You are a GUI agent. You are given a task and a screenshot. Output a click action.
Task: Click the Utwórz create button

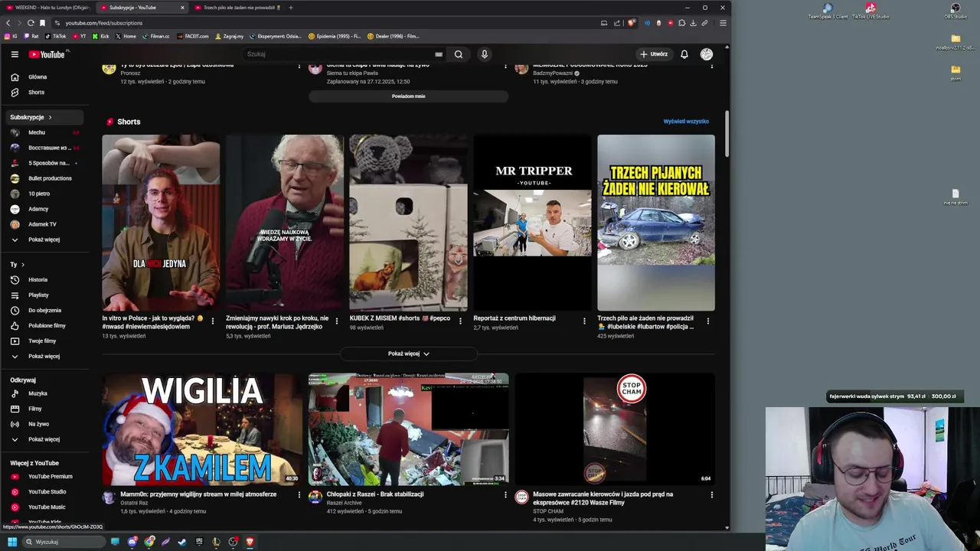(x=655, y=54)
